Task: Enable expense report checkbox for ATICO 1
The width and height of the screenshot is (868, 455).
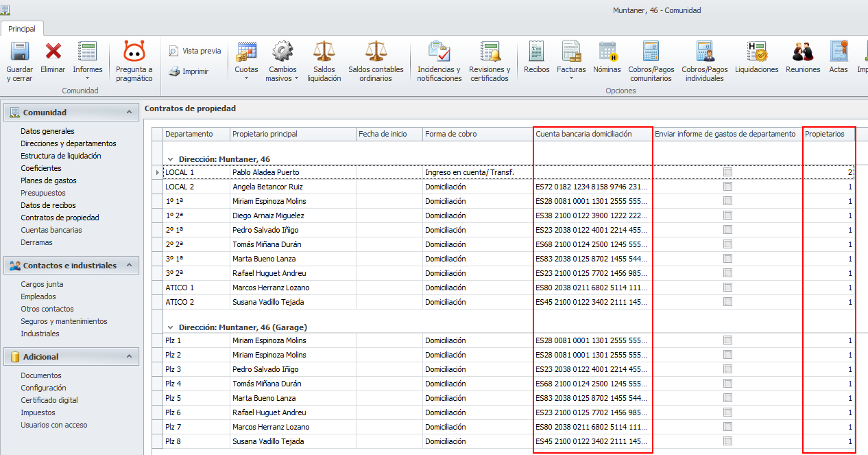Action: pyautogui.click(x=727, y=288)
